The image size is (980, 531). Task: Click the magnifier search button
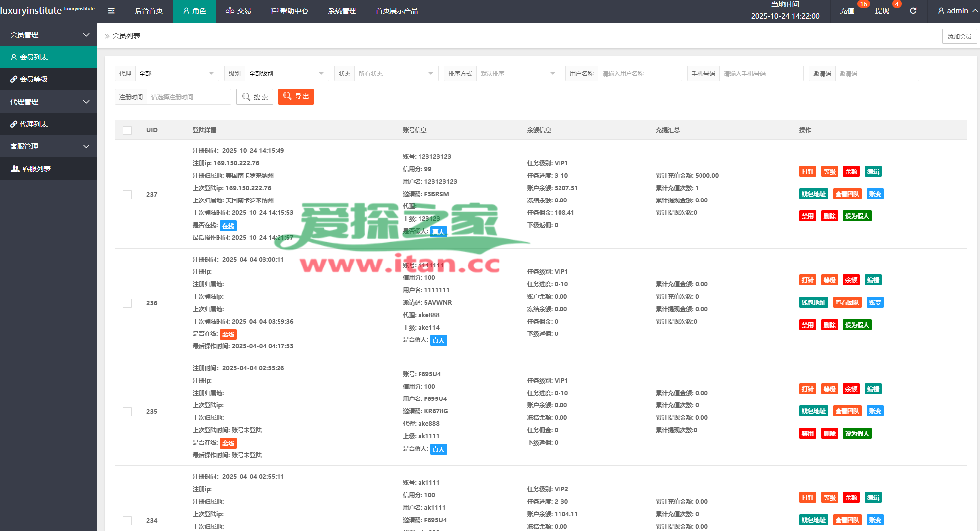pyautogui.click(x=255, y=97)
